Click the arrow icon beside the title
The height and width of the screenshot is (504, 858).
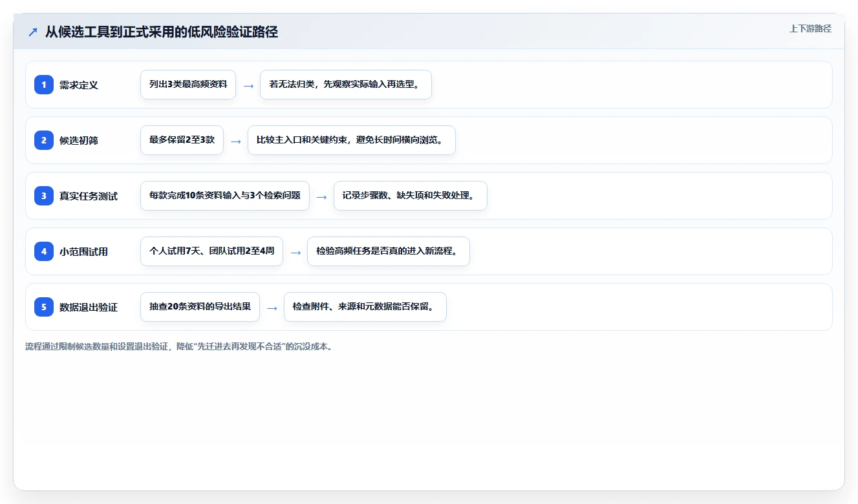33,32
